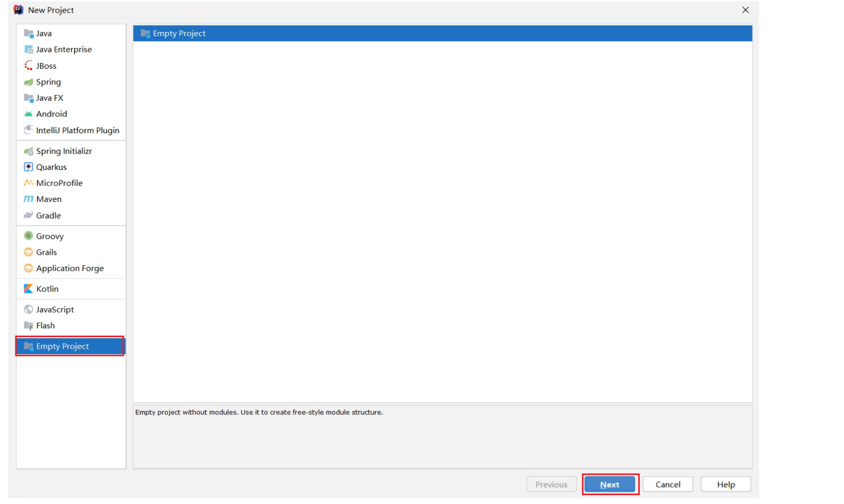The image size is (844, 504).
Task: Click the blue Maven 'm' icon
Action: click(28, 199)
